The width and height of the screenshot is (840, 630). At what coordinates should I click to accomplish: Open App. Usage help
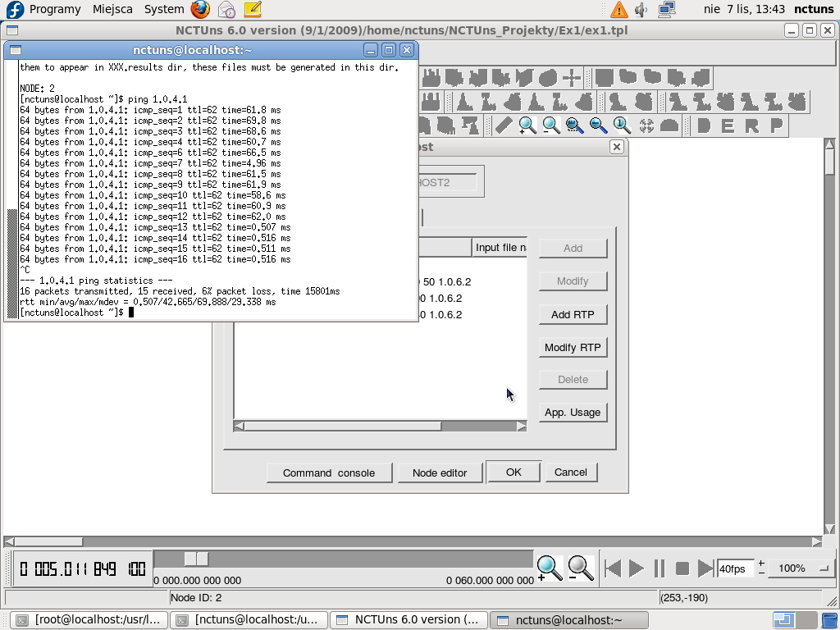click(x=573, y=412)
